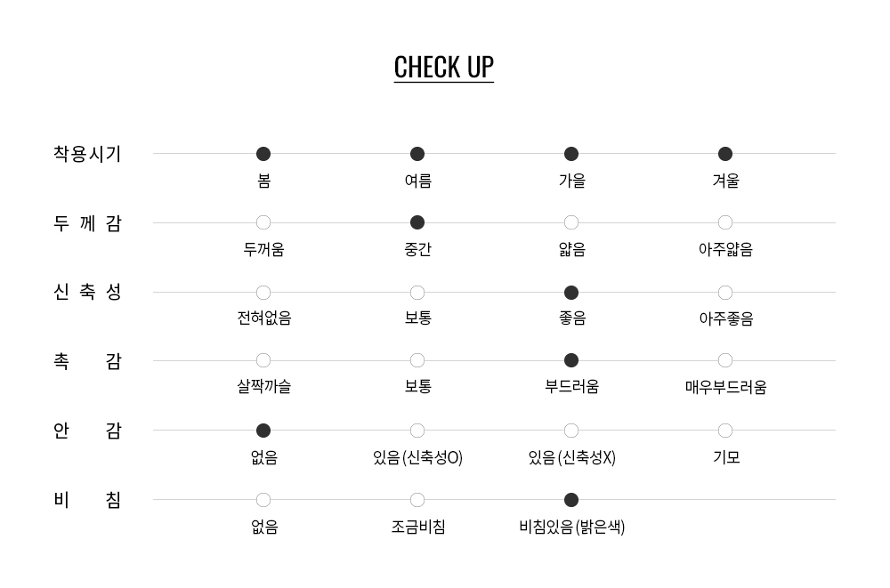The width and height of the screenshot is (890, 588).
Task: Select the 부드러움 texture dot
Action: [571, 360]
